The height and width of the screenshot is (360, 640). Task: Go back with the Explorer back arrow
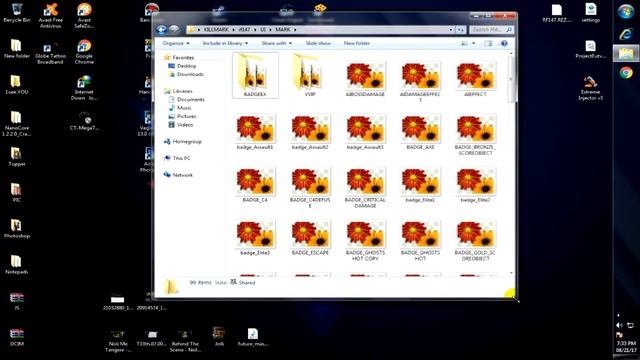click(x=161, y=29)
